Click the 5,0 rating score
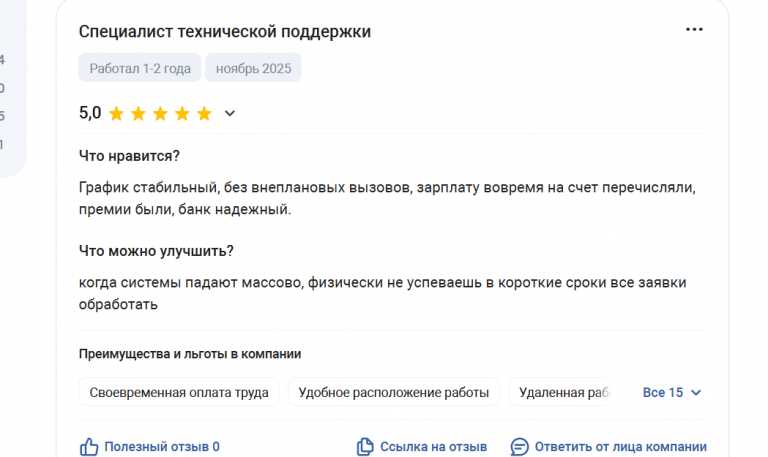The height and width of the screenshot is (457, 768). (90, 113)
